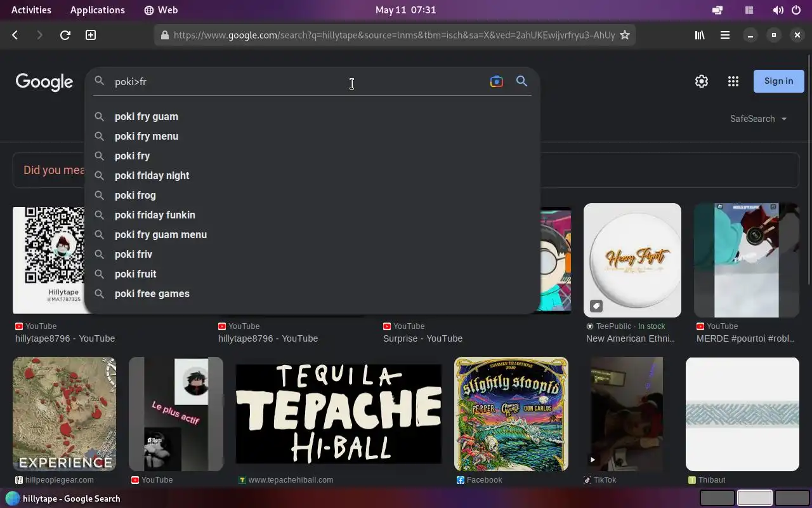The image size is (812, 508).
Task: Click the product tag badge on Henry thumbnail
Action: point(596,307)
